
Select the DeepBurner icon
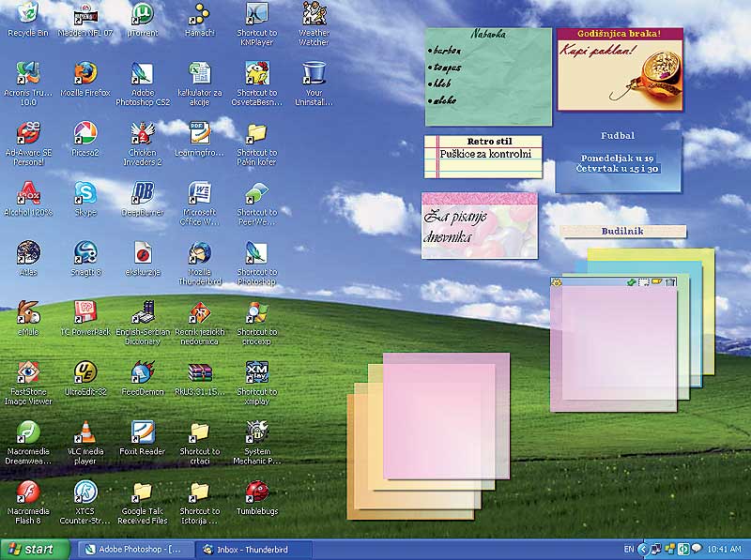(143, 193)
